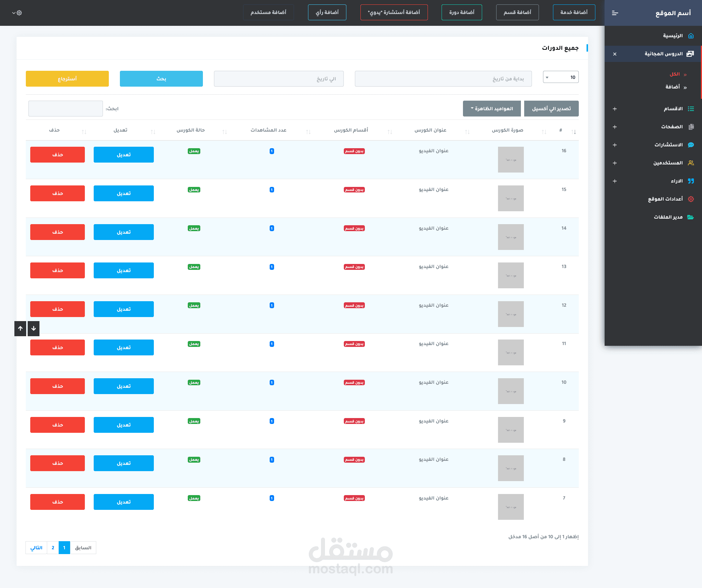Screen dimensions: 702x588
Task: Sort by أقسام الكورس column arrows
Action: pyautogui.click(x=390, y=132)
